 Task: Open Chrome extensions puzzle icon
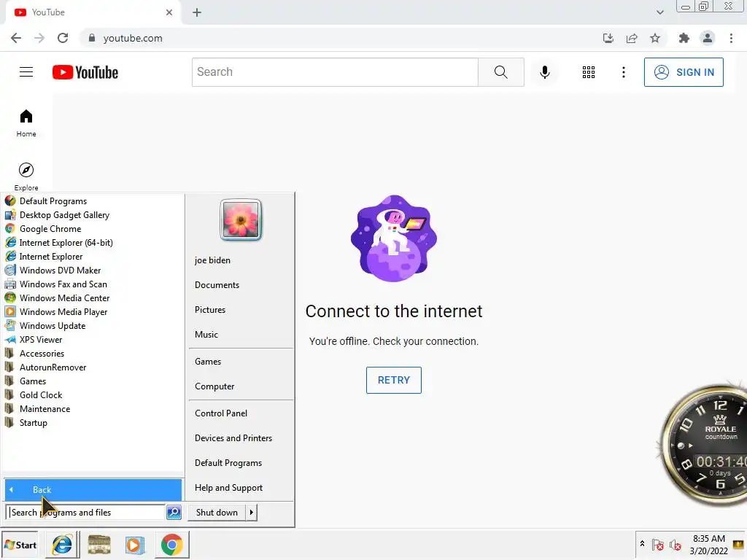(x=684, y=38)
